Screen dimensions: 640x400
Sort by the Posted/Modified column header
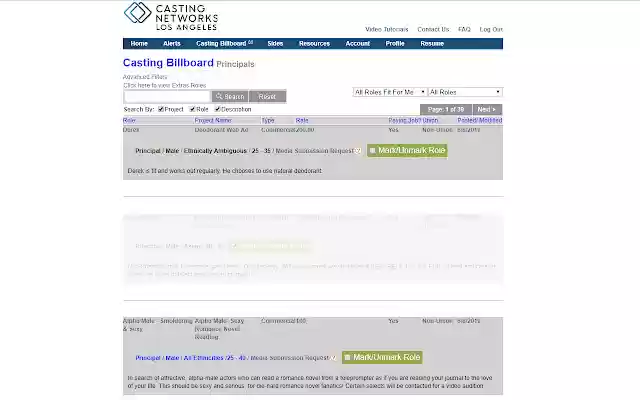pyautogui.click(x=480, y=120)
